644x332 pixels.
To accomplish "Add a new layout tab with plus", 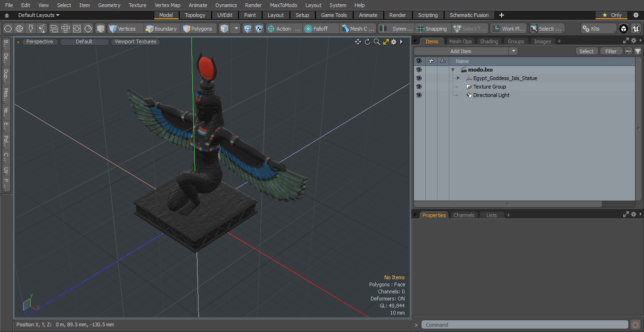I will click(501, 15).
